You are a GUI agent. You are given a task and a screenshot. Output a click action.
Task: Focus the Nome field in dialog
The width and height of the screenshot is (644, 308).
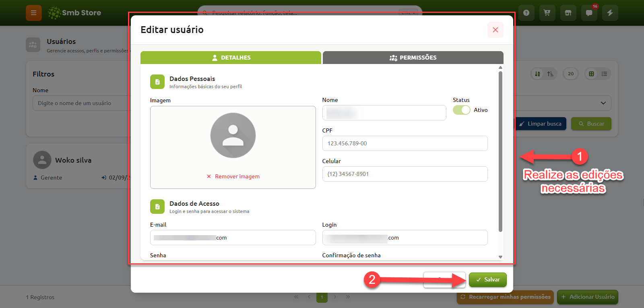(384, 113)
